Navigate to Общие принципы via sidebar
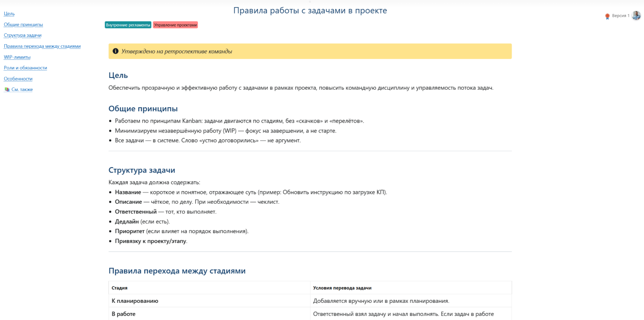This screenshot has height=320, width=644. pos(23,24)
